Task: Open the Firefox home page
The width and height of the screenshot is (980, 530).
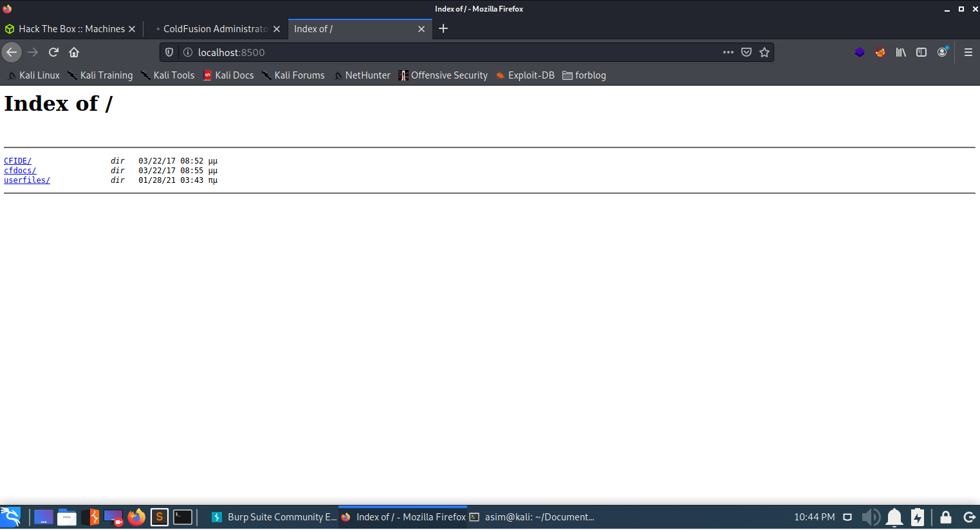Action: coord(74,52)
